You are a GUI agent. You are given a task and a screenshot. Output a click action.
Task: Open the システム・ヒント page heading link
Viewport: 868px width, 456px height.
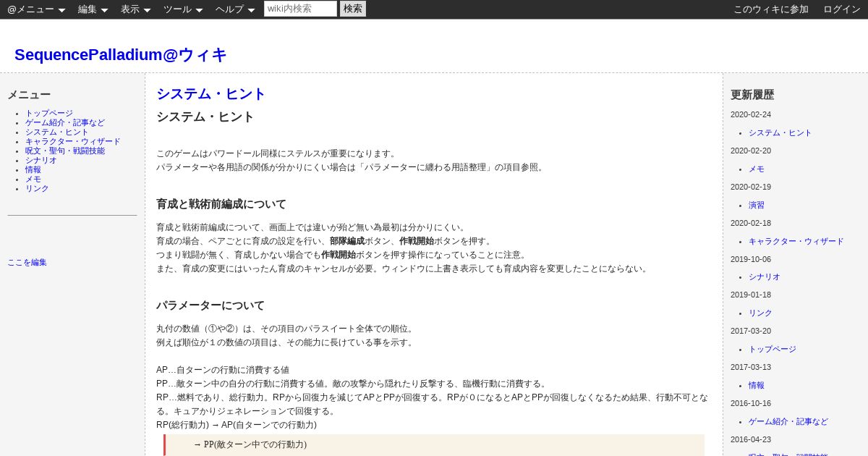211,94
